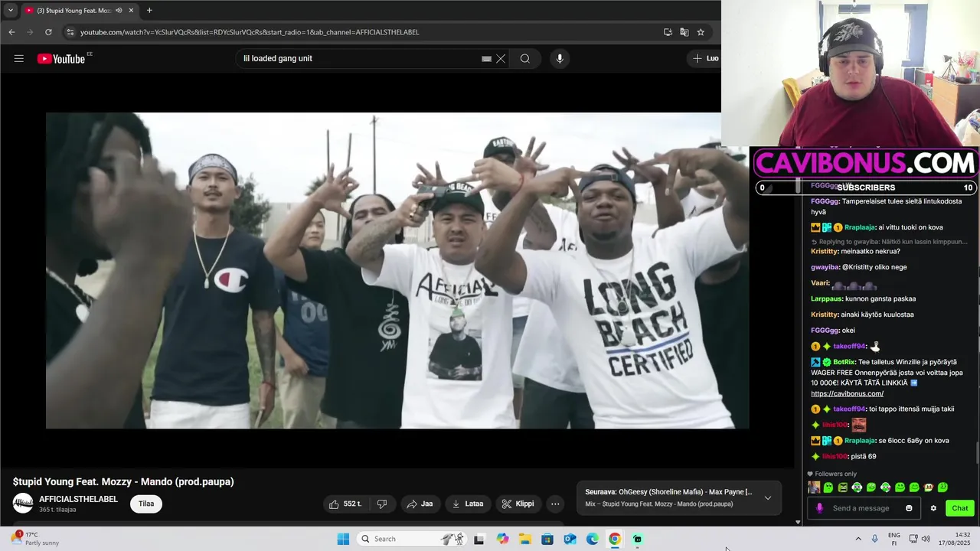The height and width of the screenshot is (551, 980).
Task: Translate this page icon in address bar
Action: 684,32
